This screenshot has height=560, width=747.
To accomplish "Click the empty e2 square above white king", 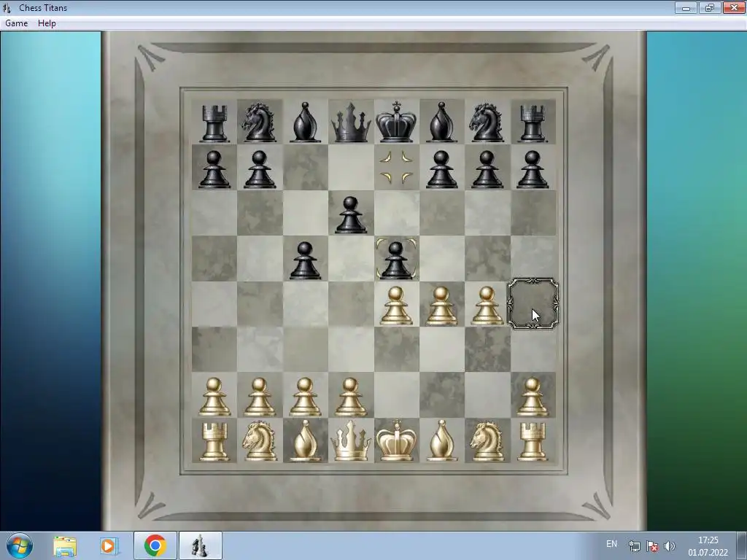I will (x=396, y=394).
